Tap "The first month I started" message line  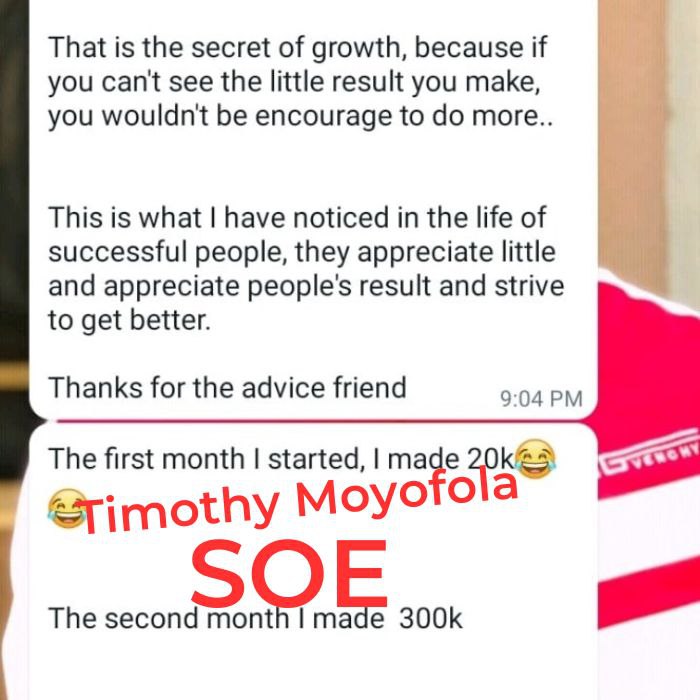(204, 459)
